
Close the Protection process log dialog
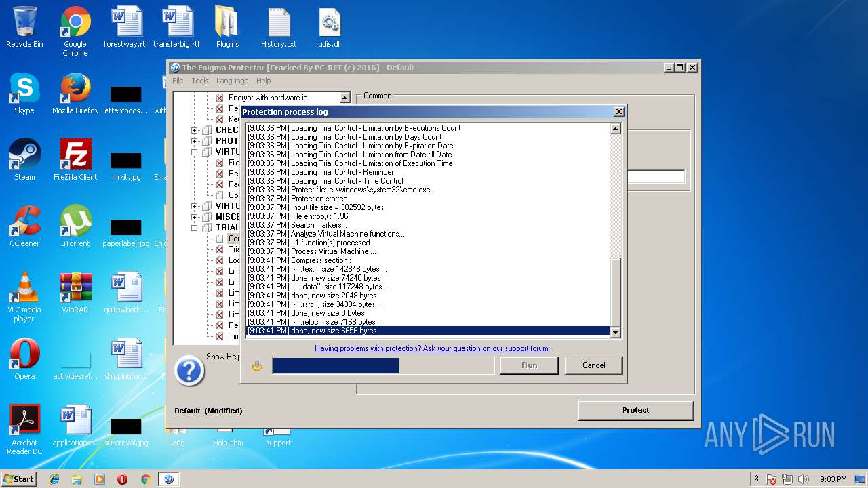[618, 112]
